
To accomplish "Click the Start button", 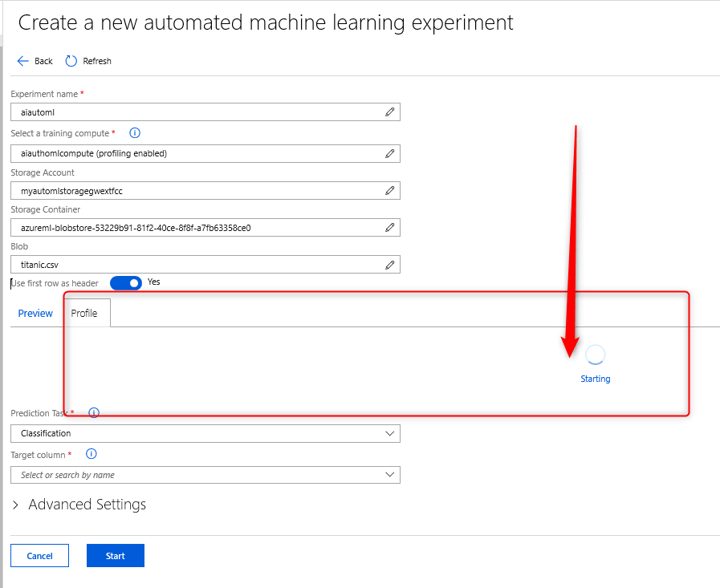I will pyautogui.click(x=115, y=555).
